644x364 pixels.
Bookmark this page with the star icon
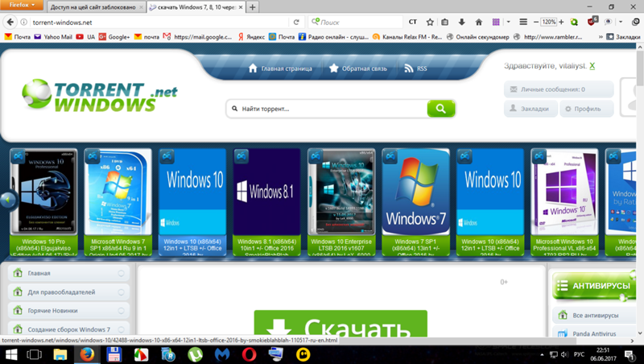click(x=430, y=23)
